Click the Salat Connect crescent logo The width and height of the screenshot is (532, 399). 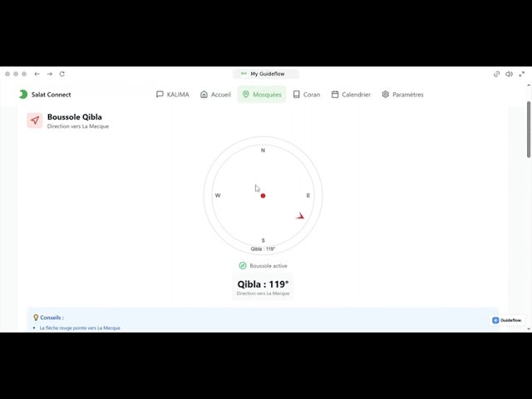[23, 94]
